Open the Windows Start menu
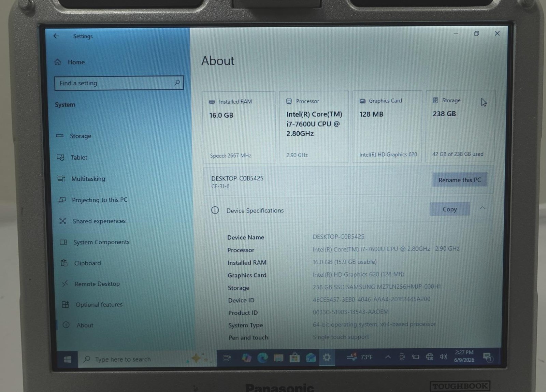Viewport: 546px width, 392px height. point(68,359)
